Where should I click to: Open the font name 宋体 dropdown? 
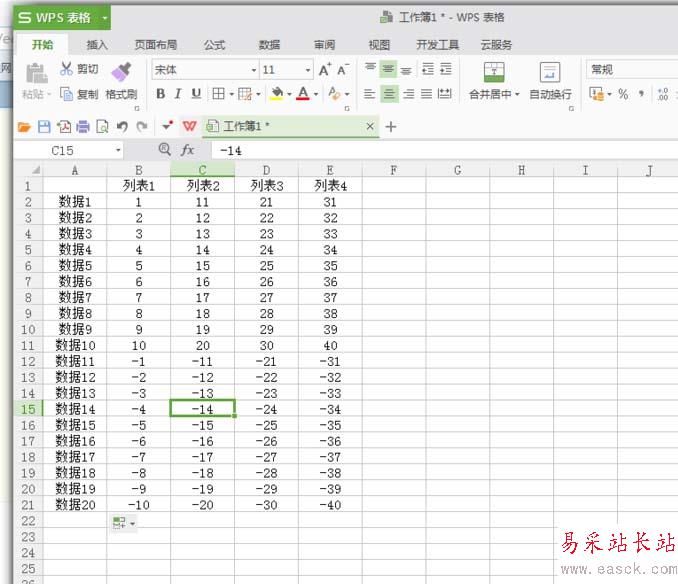tap(254, 70)
